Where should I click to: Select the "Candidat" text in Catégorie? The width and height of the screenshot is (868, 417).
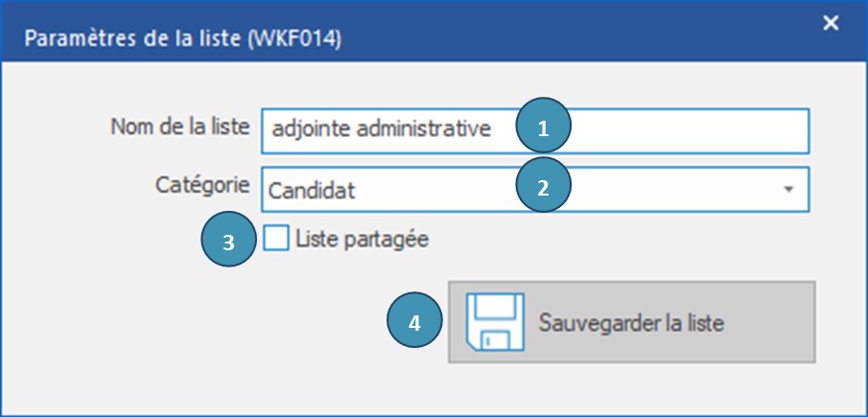click(312, 191)
